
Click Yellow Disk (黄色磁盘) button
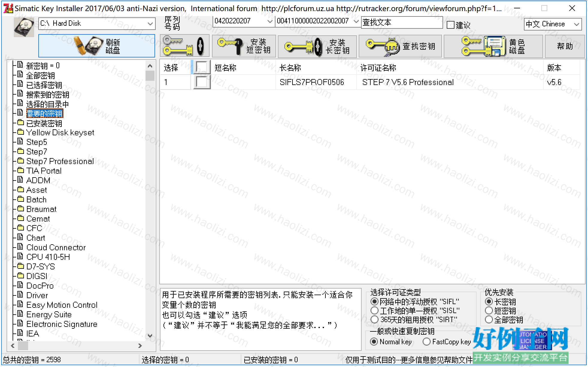(493, 46)
